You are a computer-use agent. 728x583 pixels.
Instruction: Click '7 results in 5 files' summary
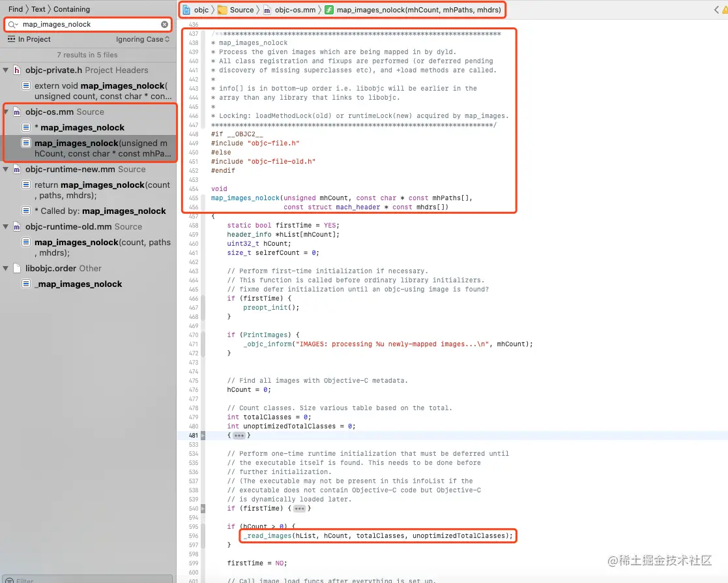click(87, 55)
